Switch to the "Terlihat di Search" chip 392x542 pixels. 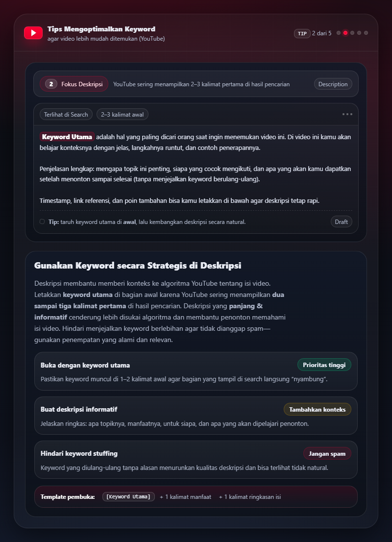click(x=66, y=114)
